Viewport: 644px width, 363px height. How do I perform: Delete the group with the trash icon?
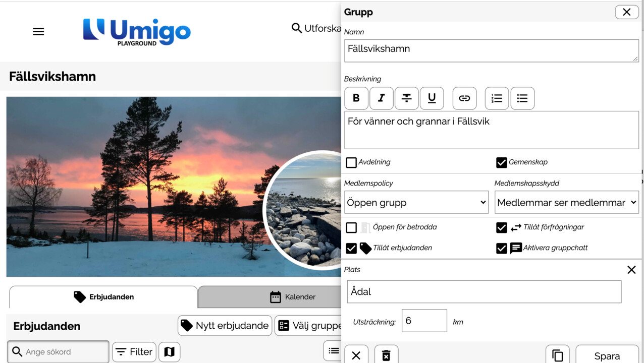pyautogui.click(x=387, y=355)
